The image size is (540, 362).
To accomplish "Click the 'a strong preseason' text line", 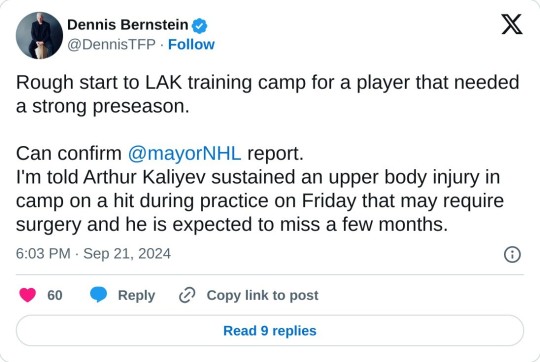I will click(x=103, y=106).
